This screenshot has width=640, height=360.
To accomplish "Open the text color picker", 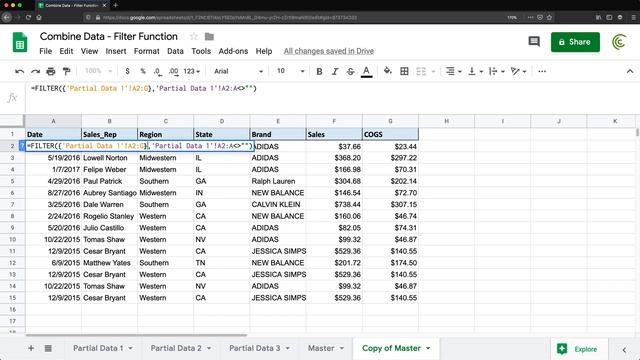I will 366,71.
